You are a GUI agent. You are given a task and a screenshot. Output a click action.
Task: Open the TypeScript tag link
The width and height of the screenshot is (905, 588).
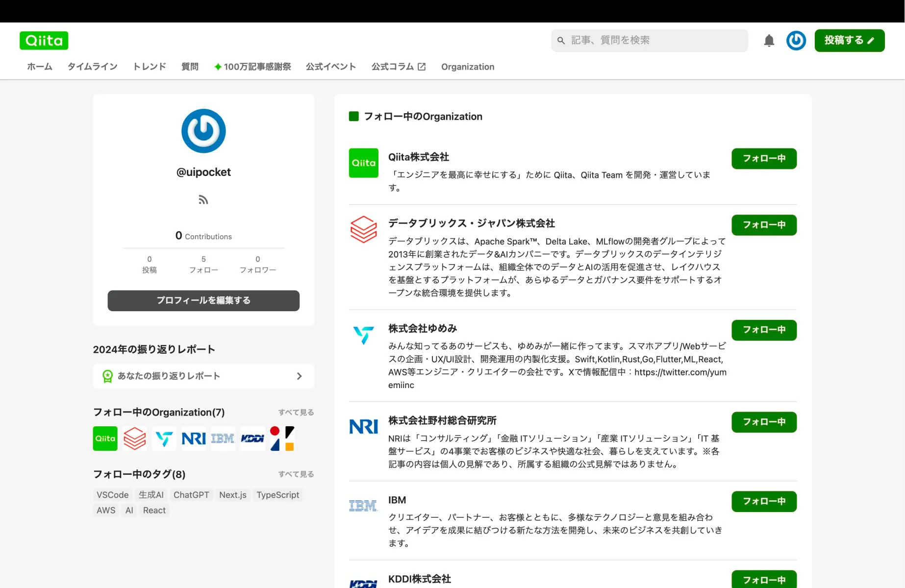277,495
